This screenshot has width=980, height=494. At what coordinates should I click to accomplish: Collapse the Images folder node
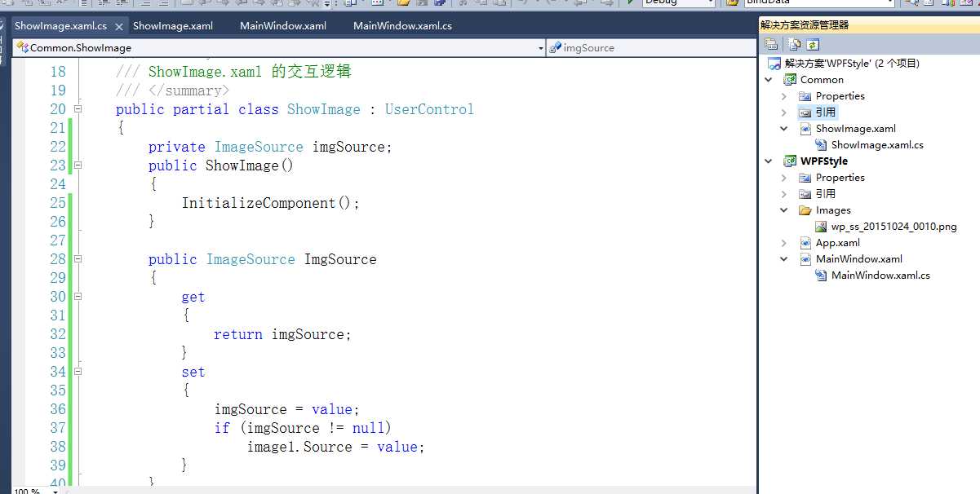783,210
